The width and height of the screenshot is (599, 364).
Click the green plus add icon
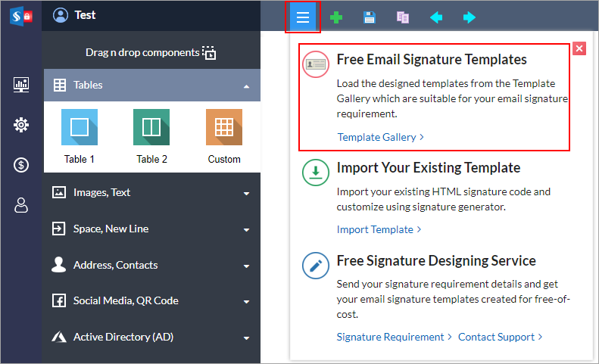[x=335, y=17]
